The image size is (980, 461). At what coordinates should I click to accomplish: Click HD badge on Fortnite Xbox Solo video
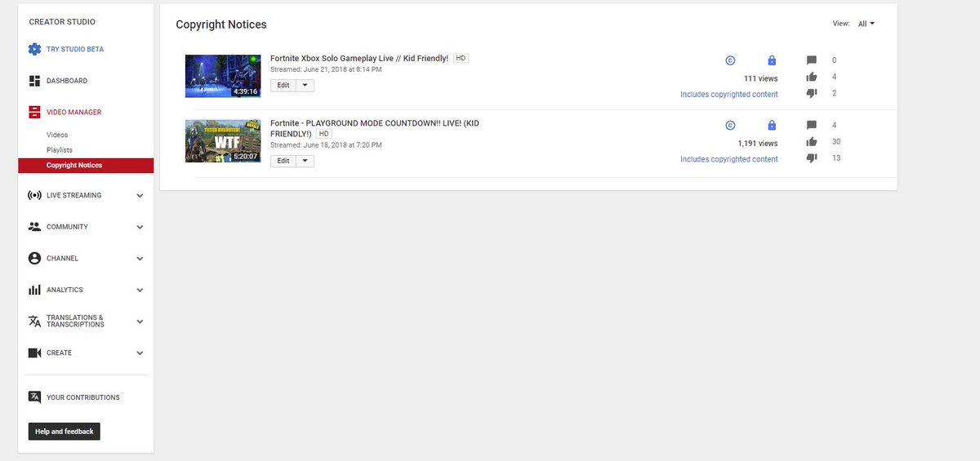coord(461,59)
